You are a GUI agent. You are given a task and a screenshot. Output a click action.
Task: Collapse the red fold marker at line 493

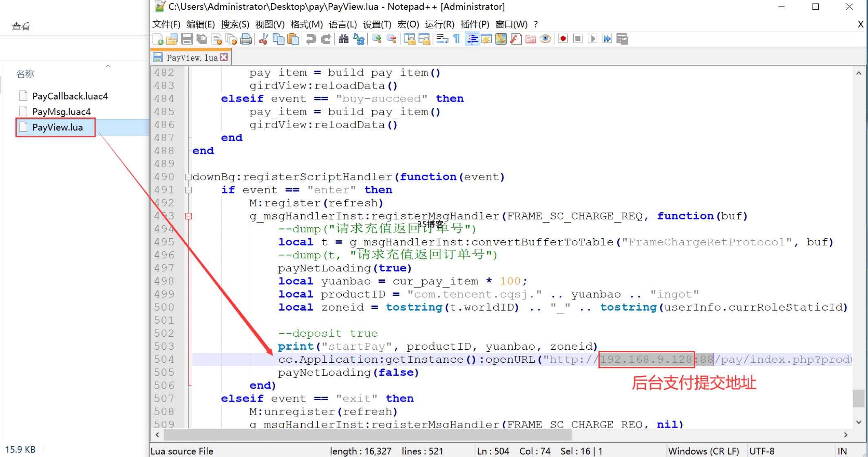pyautogui.click(x=188, y=216)
